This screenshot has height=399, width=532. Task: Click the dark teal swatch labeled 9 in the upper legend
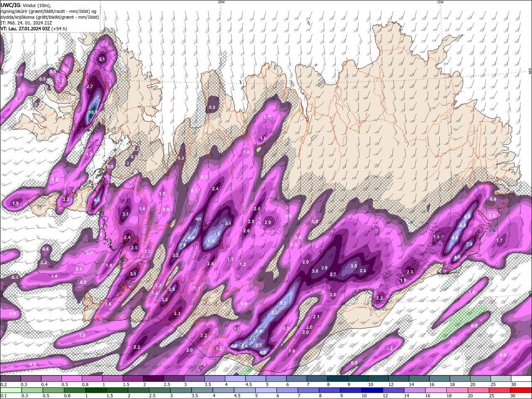tap(358, 379)
